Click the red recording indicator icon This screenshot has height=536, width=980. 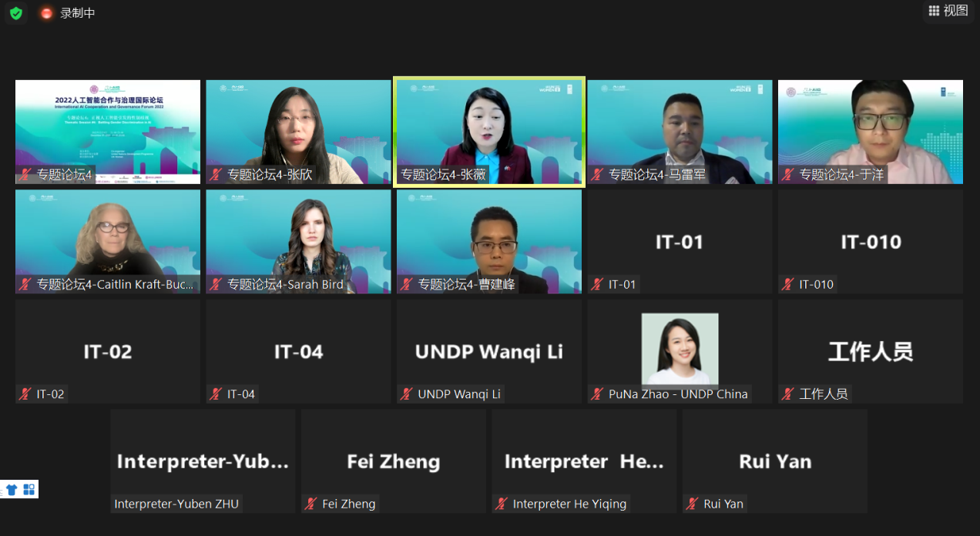(47, 13)
